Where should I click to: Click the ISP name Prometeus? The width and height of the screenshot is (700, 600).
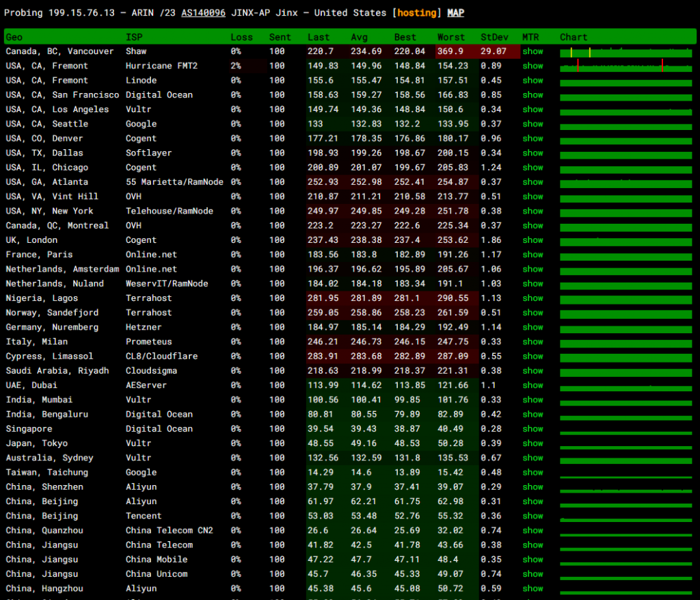148,342
